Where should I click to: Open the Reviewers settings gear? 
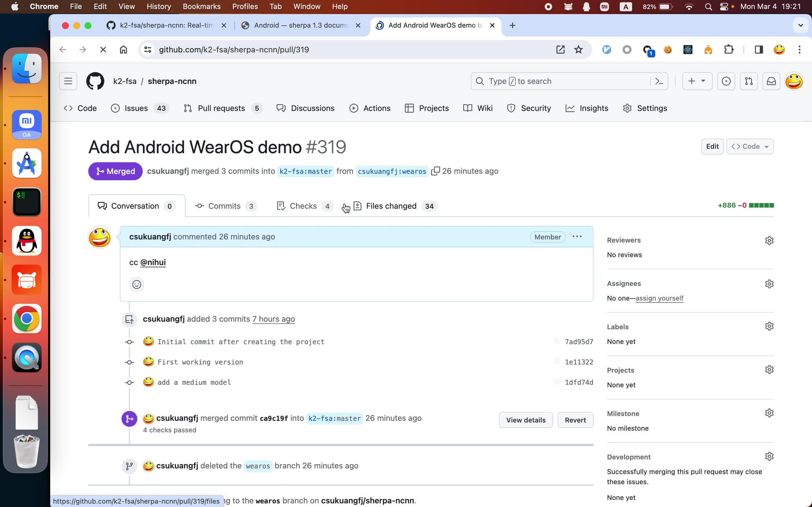click(x=769, y=241)
